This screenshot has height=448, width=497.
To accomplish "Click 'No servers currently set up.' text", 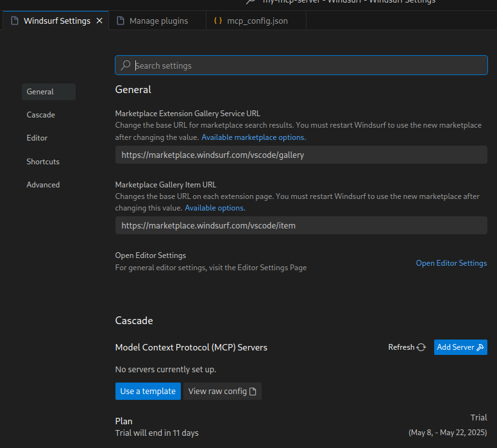I will (165, 369).
